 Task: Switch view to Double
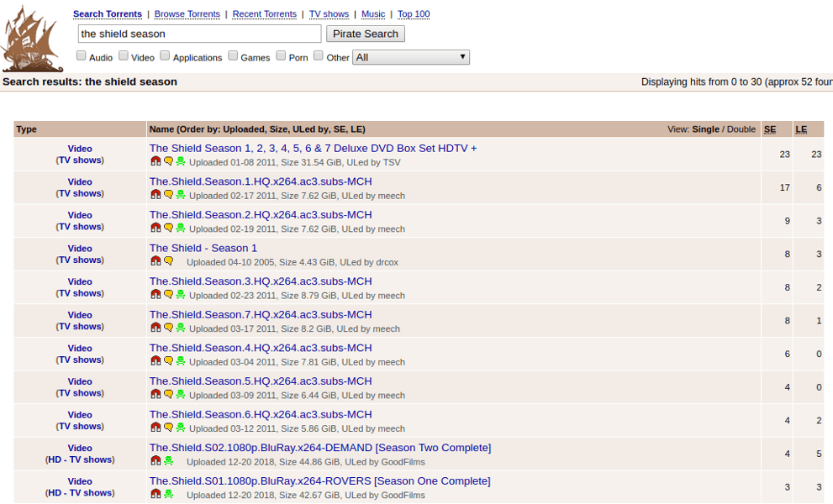(x=741, y=129)
